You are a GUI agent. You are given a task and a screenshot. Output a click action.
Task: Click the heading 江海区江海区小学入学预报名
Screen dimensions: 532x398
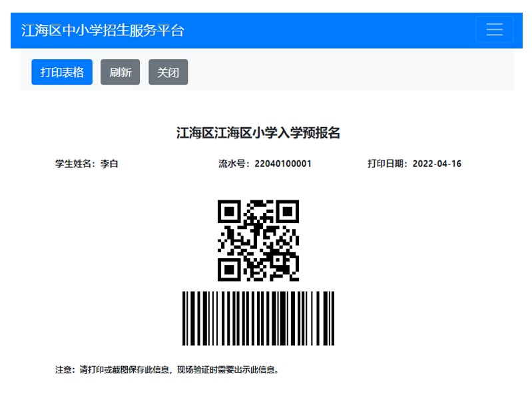pos(258,132)
